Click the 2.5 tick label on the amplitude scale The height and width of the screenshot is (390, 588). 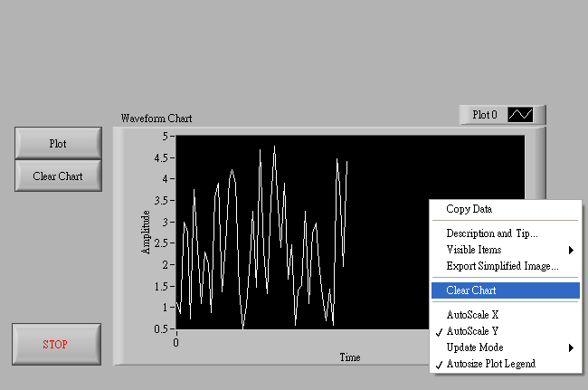click(x=161, y=243)
